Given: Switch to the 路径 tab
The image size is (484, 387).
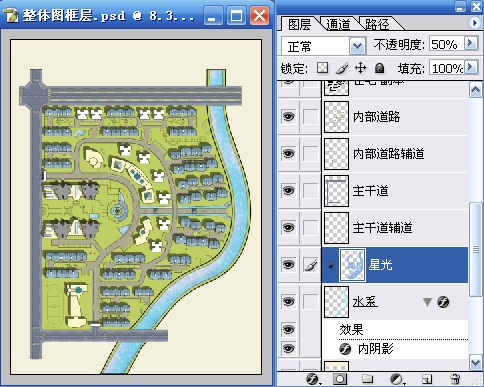Looking at the screenshot, I should tap(377, 24).
